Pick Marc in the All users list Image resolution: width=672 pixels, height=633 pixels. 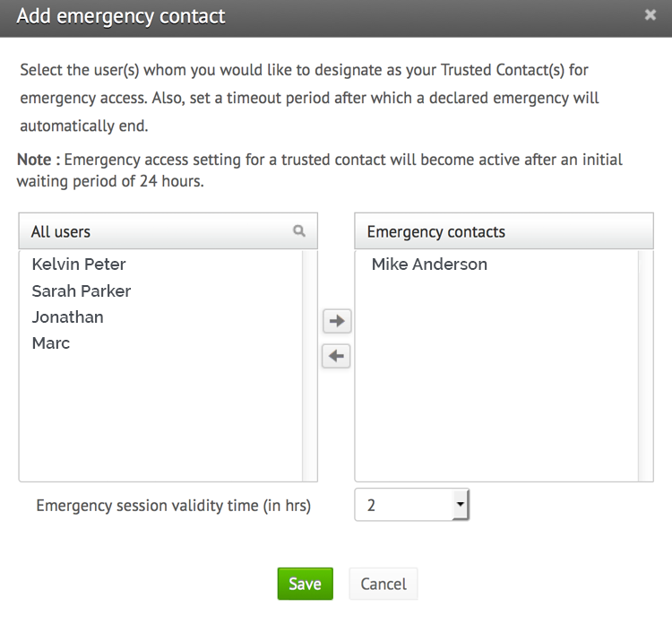tap(51, 343)
